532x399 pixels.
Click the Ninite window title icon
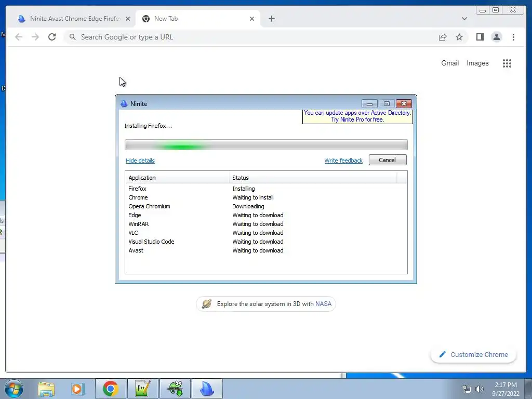[x=124, y=103]
